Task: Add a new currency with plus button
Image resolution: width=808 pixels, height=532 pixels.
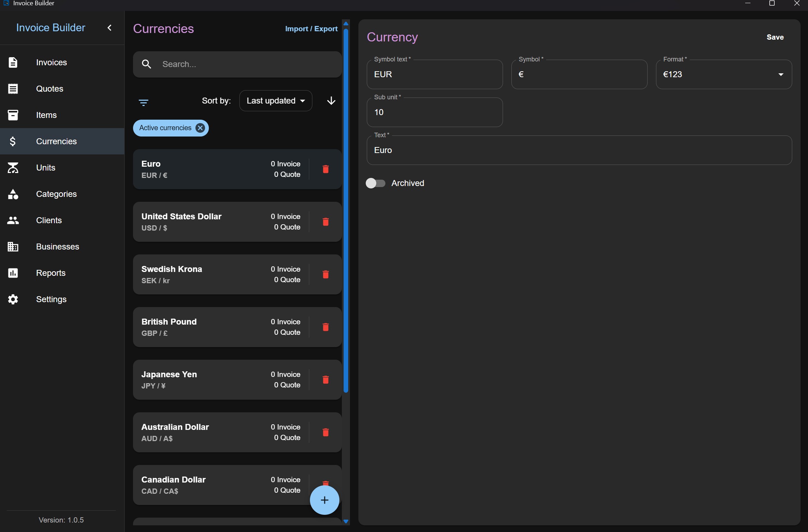Action: [325, 500]
